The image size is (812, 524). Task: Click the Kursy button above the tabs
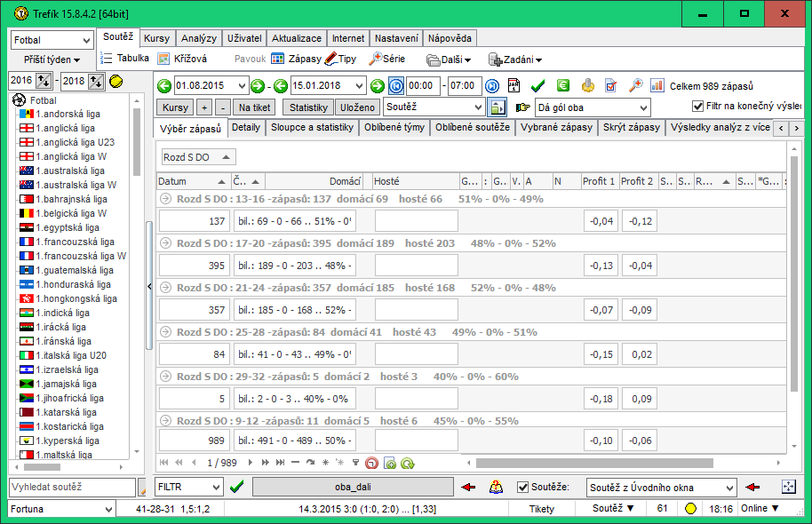pos(175,107)
